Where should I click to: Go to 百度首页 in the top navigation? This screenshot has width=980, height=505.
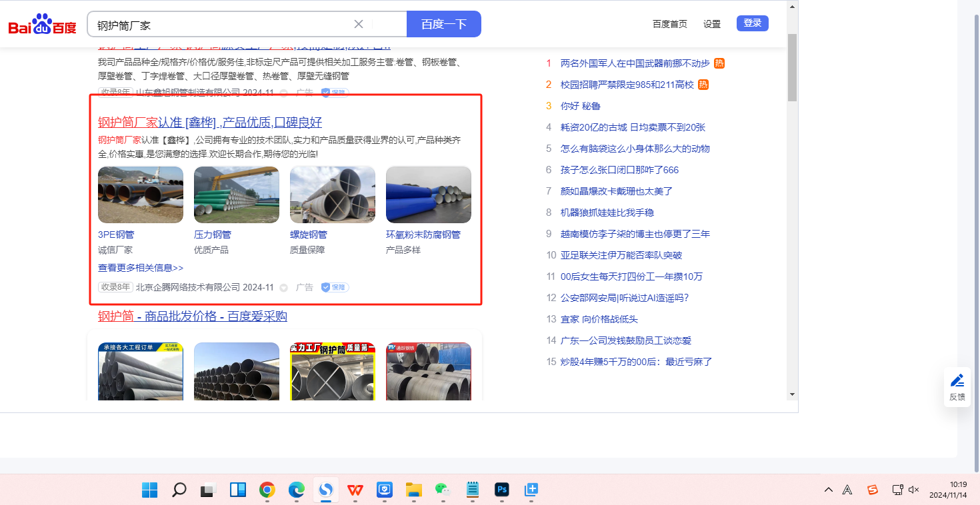pos(669,24)
